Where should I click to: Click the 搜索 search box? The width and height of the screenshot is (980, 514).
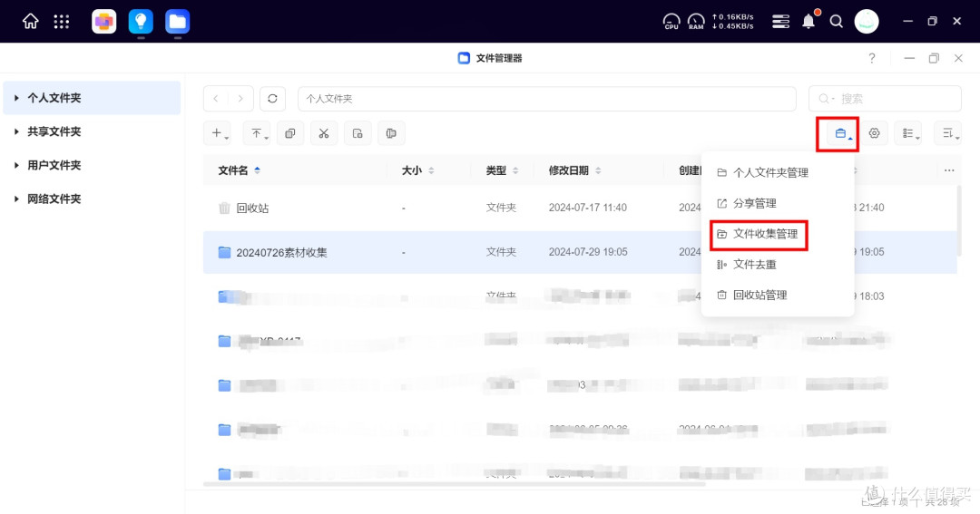pos(885,99)
